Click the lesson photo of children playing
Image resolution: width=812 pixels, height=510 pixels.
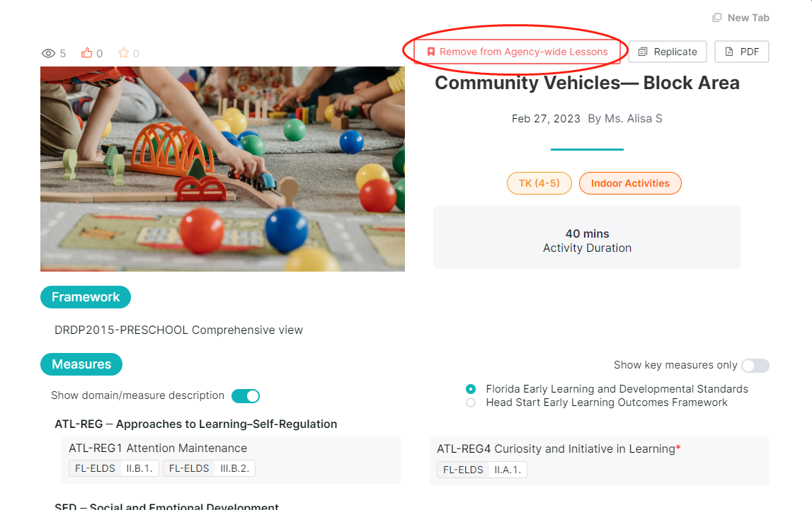(x=223, y=168)
